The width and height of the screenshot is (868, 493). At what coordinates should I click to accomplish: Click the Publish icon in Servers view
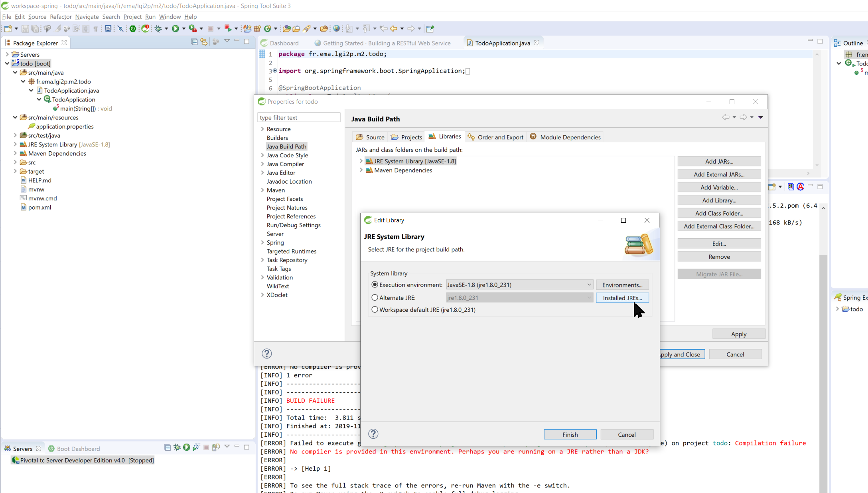click(216, 447)
